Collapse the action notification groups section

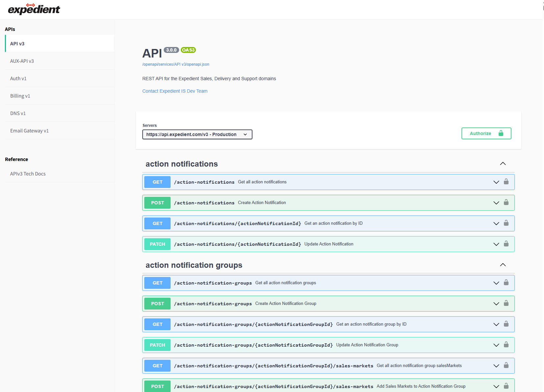tap(503, 265)
